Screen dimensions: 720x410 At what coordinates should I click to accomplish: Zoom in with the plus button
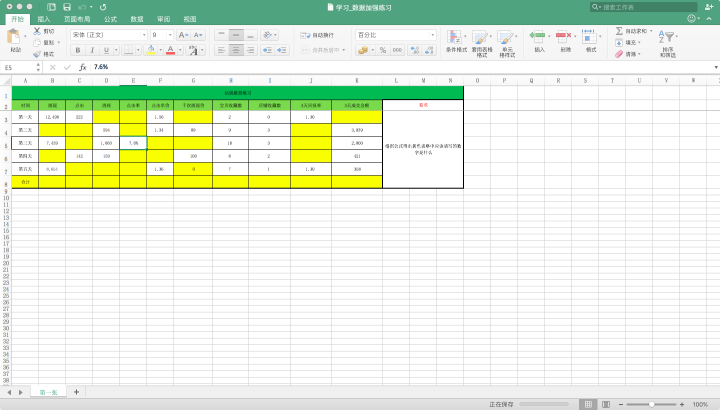point(682,404)
